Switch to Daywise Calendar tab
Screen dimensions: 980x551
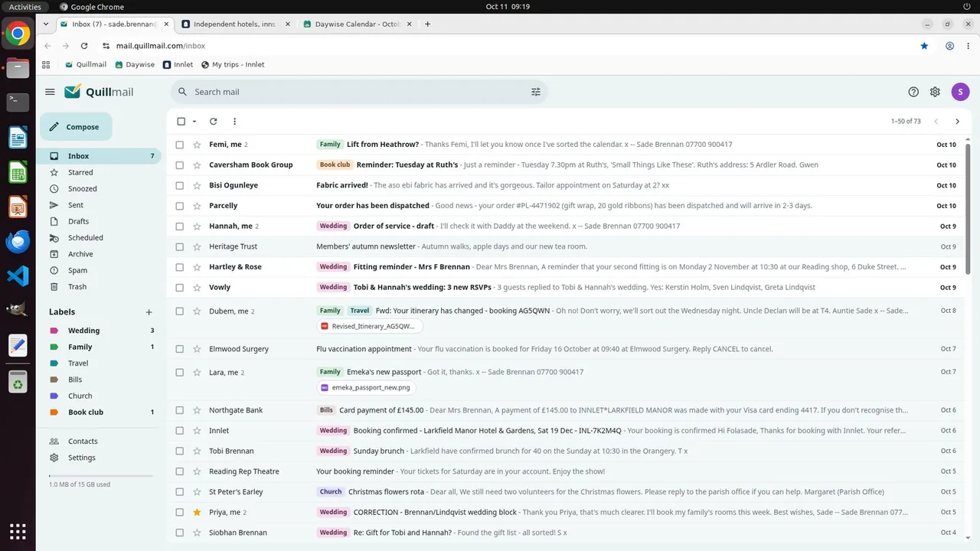pos(358,24)
